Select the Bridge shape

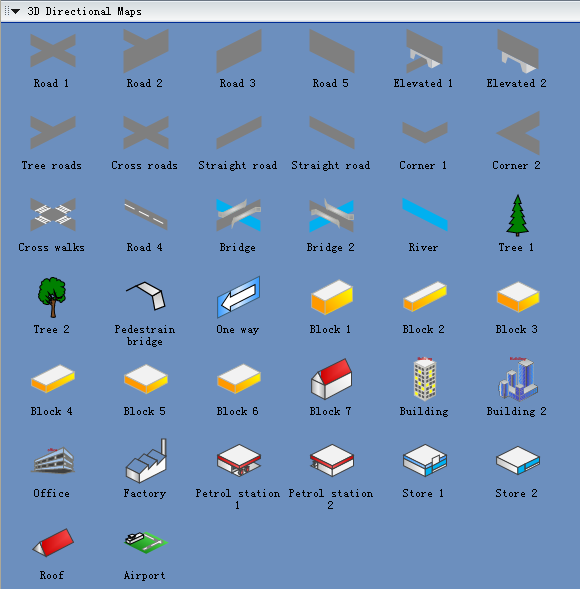(239, 214)
